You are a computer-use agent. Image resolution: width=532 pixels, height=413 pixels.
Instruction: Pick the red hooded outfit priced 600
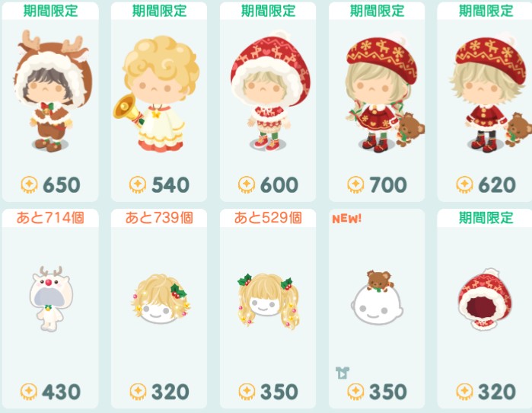[x=269, y=91]
